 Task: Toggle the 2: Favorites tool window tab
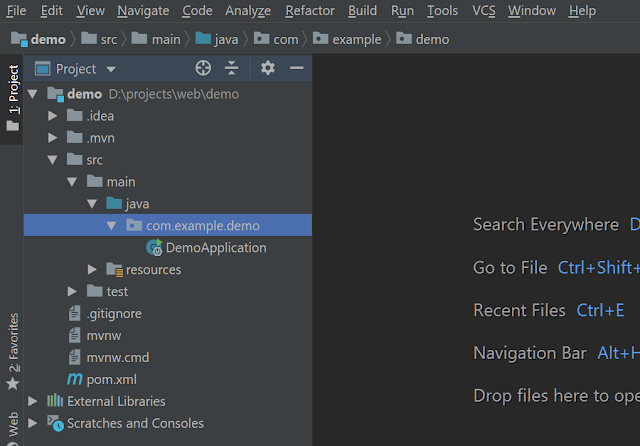click(x=13, y=351)
